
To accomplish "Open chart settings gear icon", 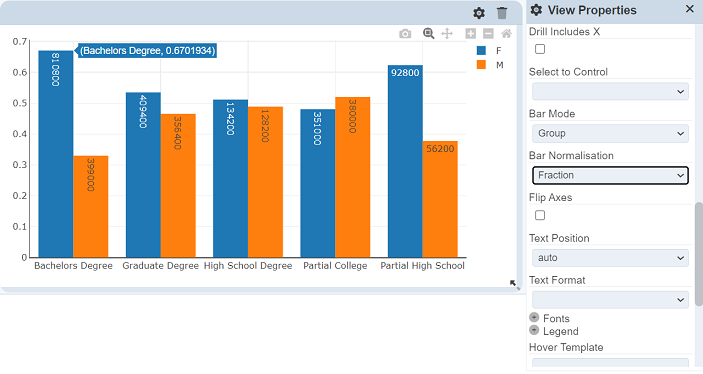I will pyautogui.click(x=479, y=13).
